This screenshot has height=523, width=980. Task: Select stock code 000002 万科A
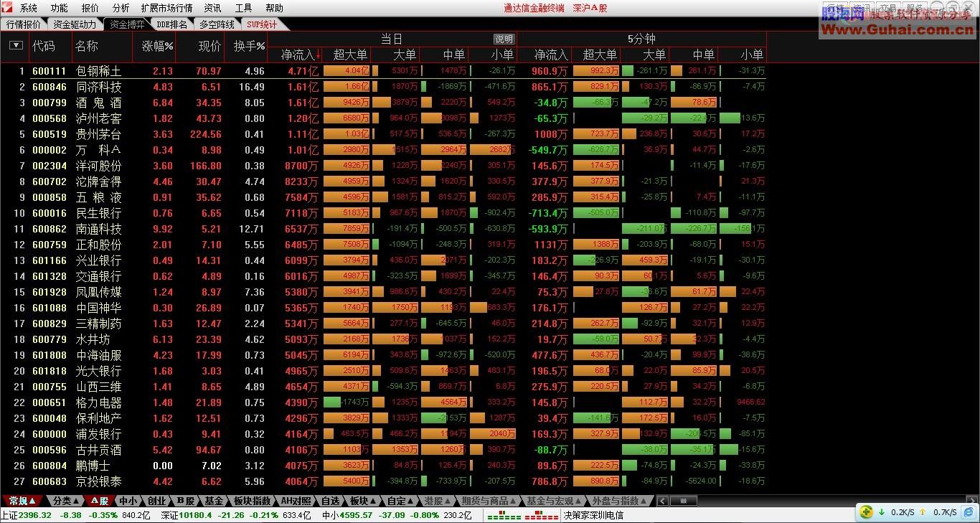(x=50, y=150)
